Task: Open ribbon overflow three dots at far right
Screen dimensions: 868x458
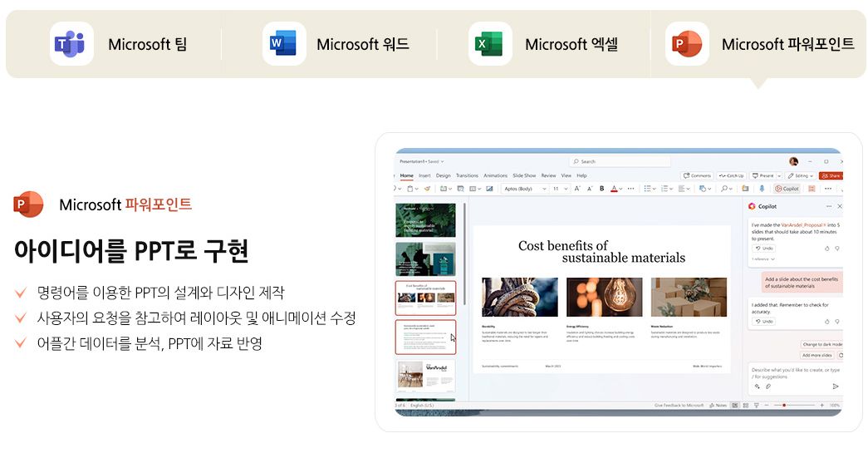Action: (x=828, y=189)
